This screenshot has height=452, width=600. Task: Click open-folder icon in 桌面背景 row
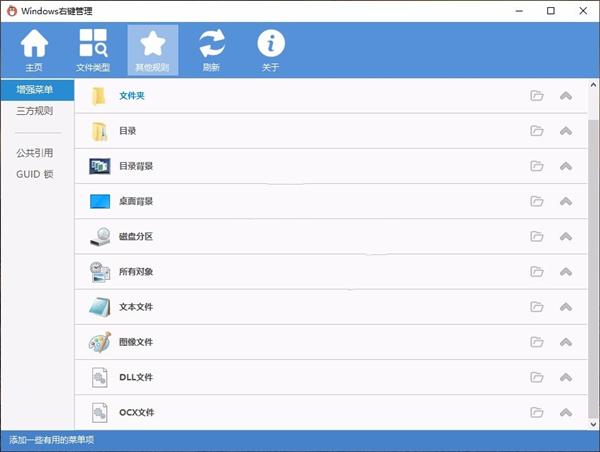(x=537, y=201)
